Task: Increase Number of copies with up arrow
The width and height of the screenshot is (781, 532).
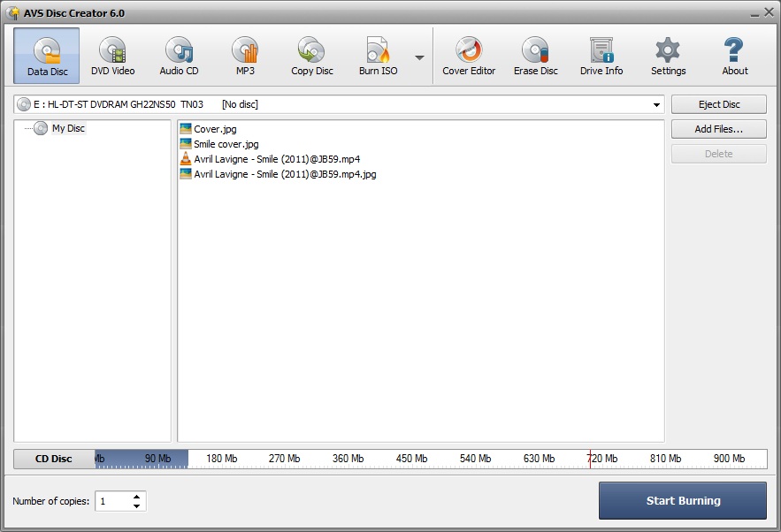Action: pos(136,497)
